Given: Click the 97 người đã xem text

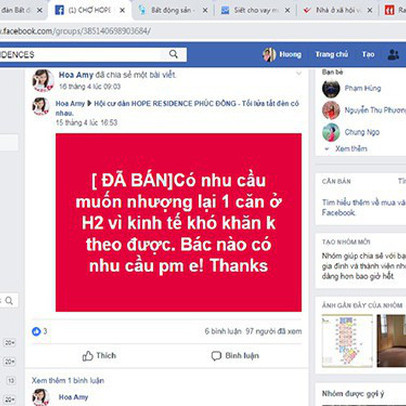Looking at the screenshot, I should coord(274,331).
